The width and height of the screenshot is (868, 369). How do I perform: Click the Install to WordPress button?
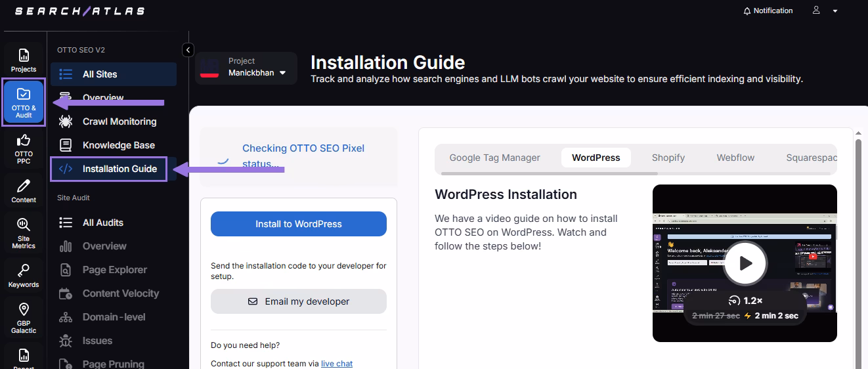[298, 224]
